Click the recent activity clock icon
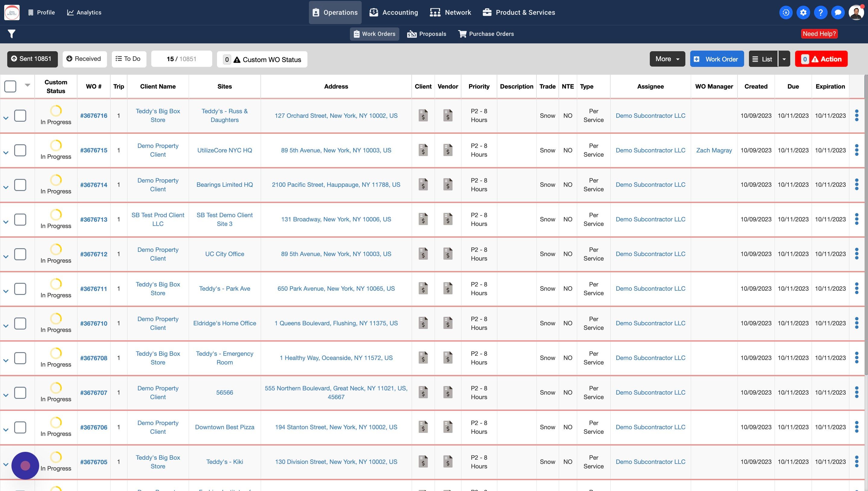Image resolution: width=868 pixels, height=491 pixels. 786,12
